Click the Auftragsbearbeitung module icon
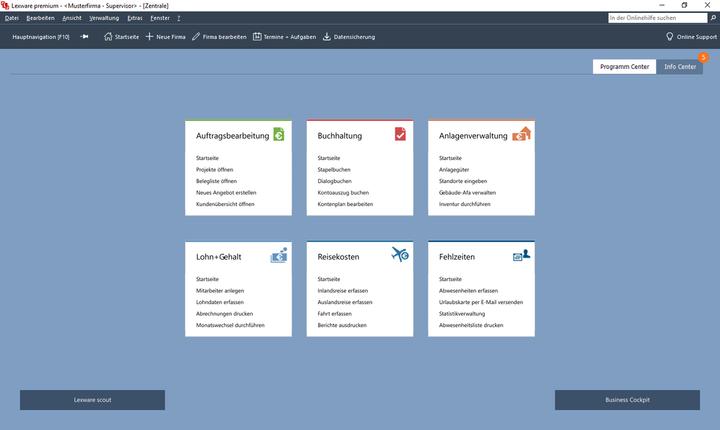This screenshot has height=430, width=720. [279, 135]
